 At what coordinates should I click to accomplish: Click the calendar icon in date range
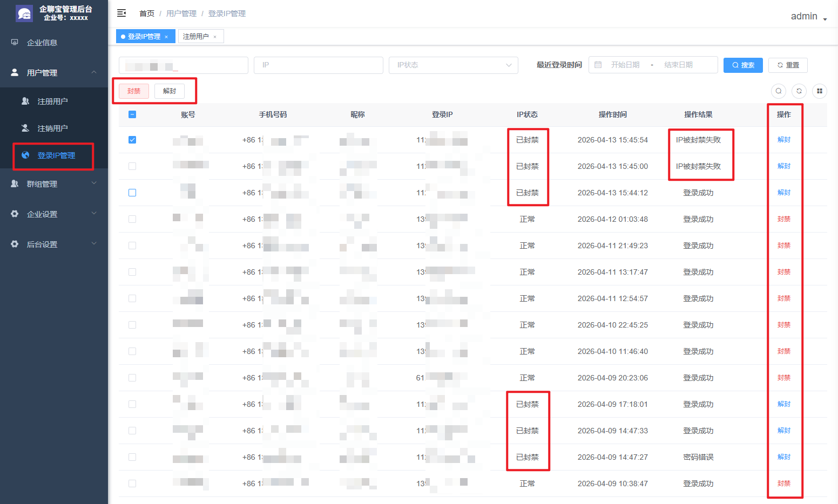click(x=598, y=65)
